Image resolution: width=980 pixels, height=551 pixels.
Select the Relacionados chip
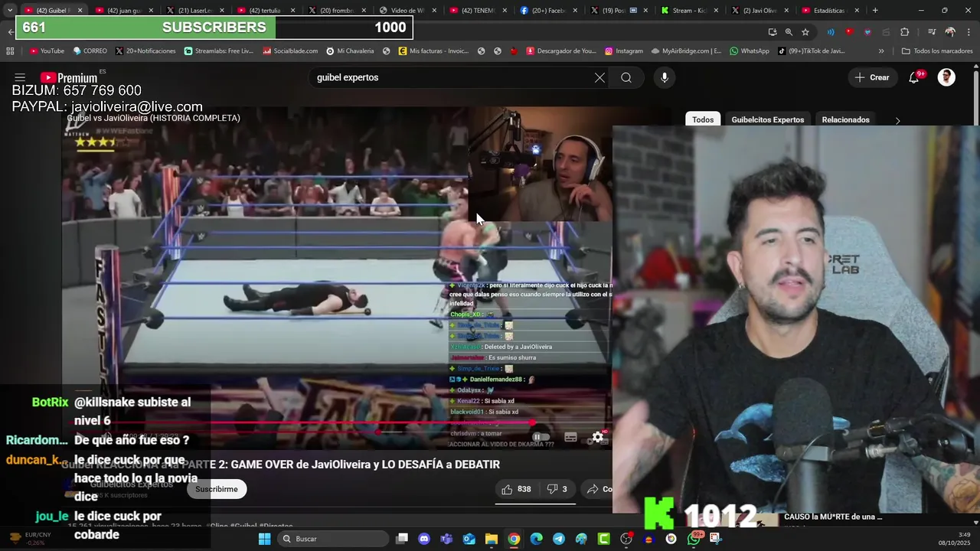coord(845,119)
